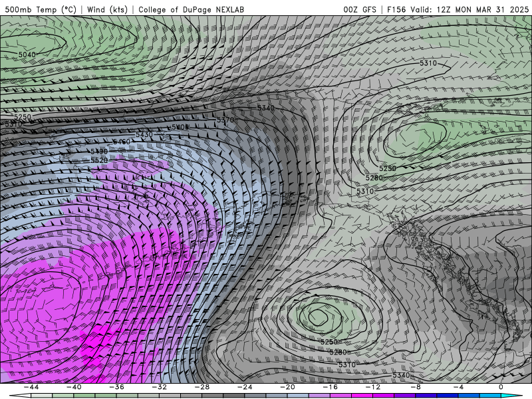Select the 5370 contour label
Viewport: 532px width, 399px height.
point(225,120)
